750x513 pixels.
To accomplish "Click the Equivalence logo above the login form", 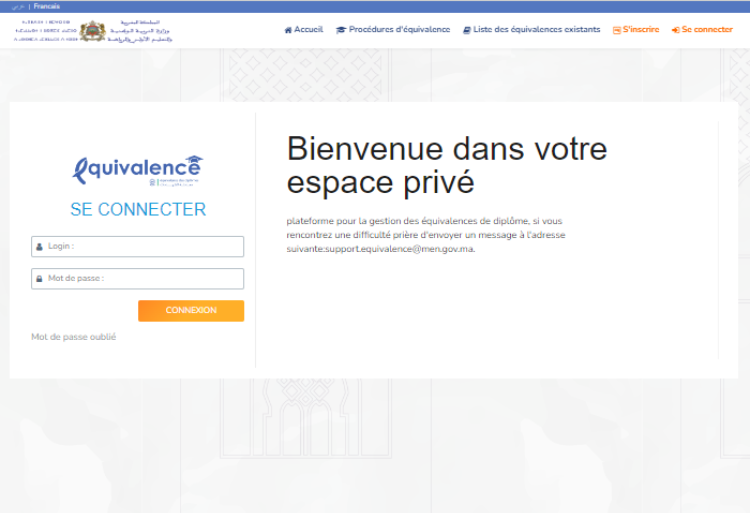I will (138, 170).
